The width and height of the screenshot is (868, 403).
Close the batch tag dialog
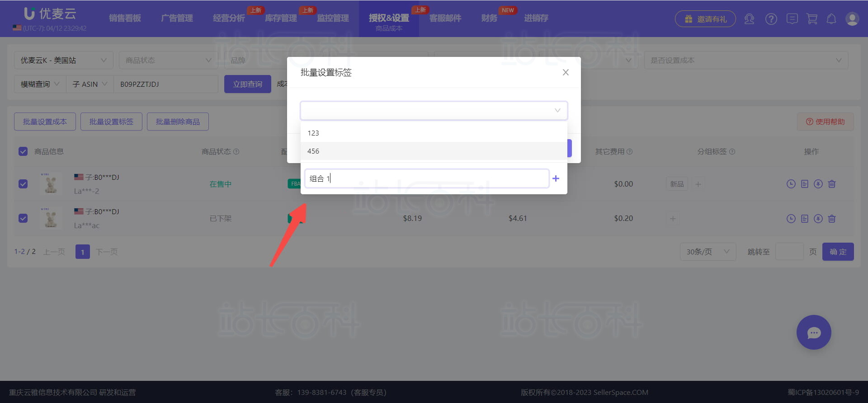[566, 72]
